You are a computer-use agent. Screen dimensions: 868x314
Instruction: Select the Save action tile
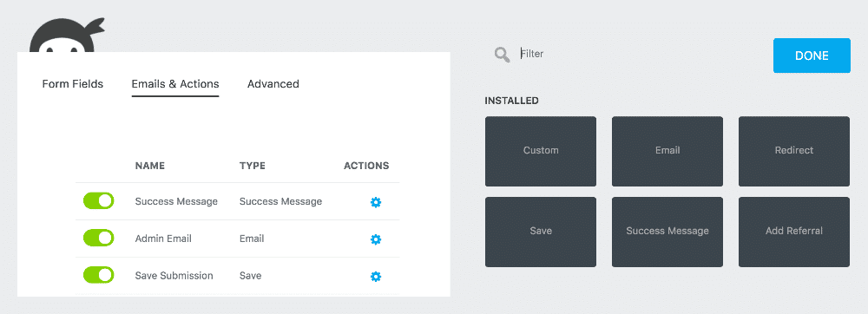pos(541,232)
